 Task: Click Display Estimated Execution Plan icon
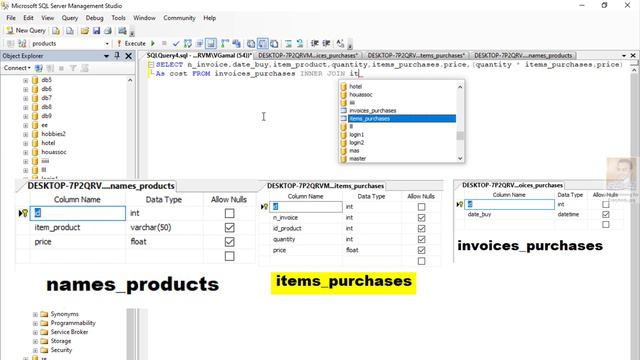coord(188,43)
